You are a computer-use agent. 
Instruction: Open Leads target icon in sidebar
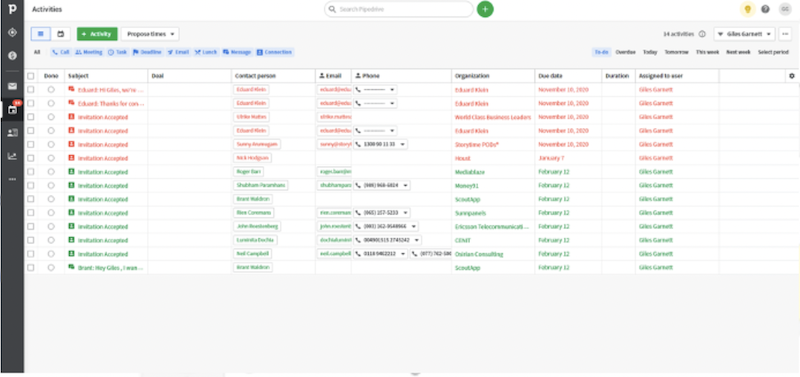[x=12, y=33]
